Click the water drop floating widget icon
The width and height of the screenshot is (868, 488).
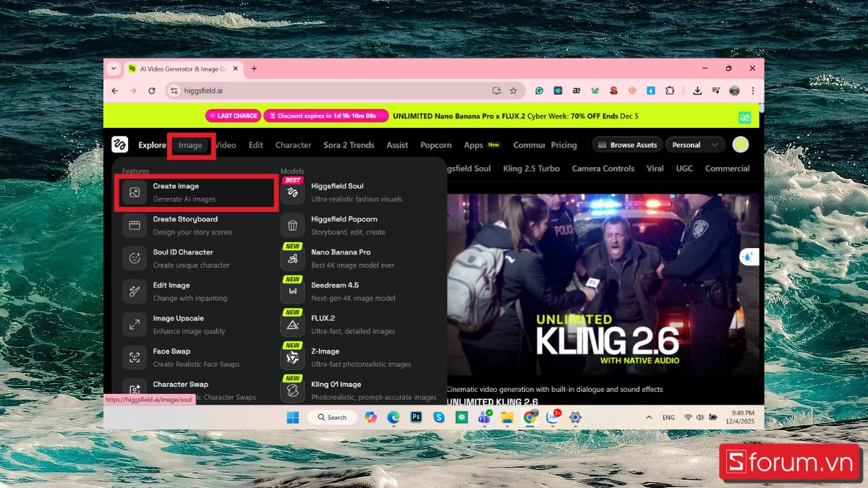pos(749,256)
